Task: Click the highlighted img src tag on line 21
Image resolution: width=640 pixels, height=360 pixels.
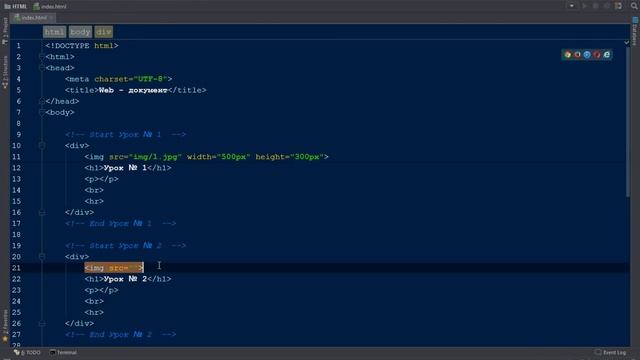Action: click(114, 268)
